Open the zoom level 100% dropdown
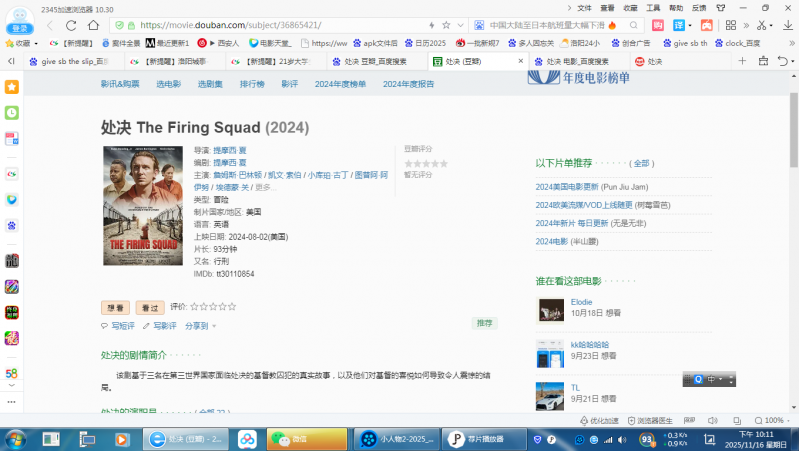799x451 pixels. (773, 420)
